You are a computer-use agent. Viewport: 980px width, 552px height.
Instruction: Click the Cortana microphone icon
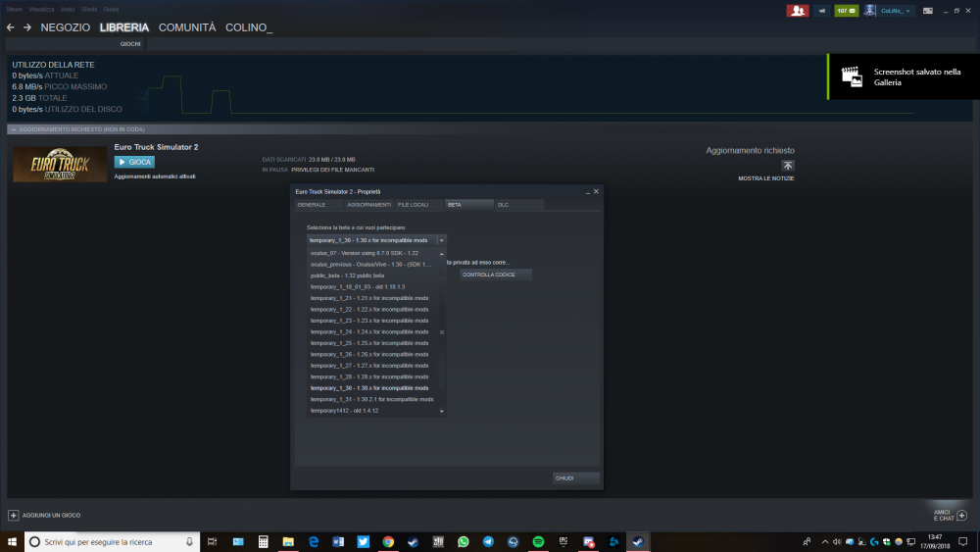[x=189, y=542]
